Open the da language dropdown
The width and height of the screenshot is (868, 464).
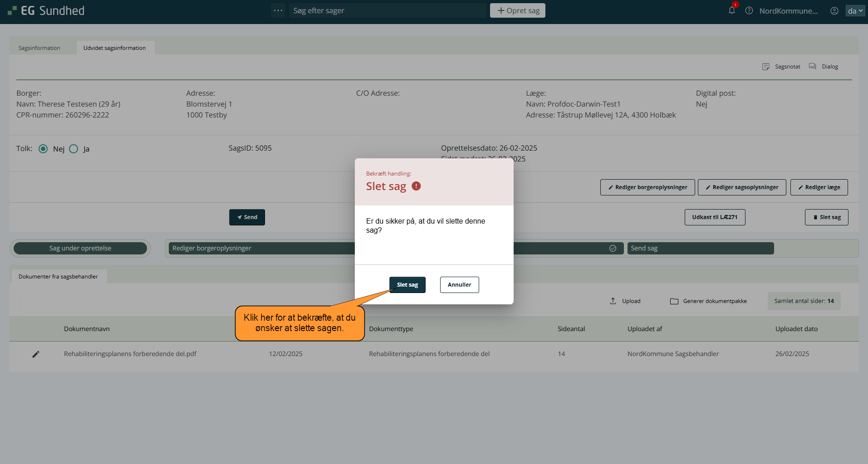[x=855, y=11]
